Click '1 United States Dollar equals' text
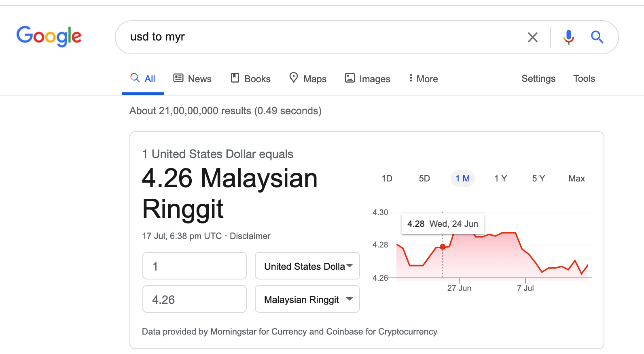This screenshot has height=354, width=644. click(218, 154)
